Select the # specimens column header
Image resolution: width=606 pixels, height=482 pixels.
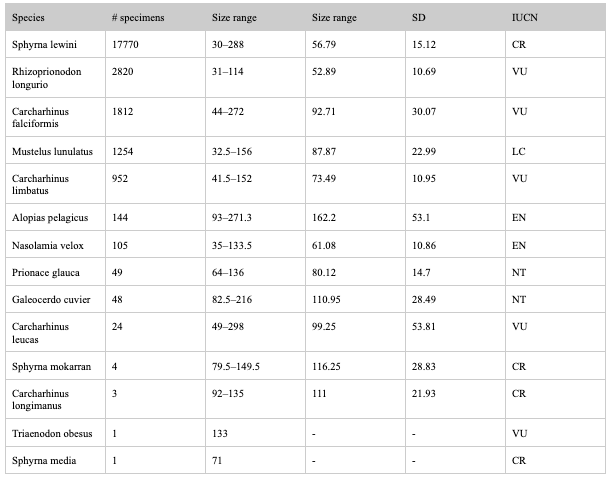[x=138, y=18]
